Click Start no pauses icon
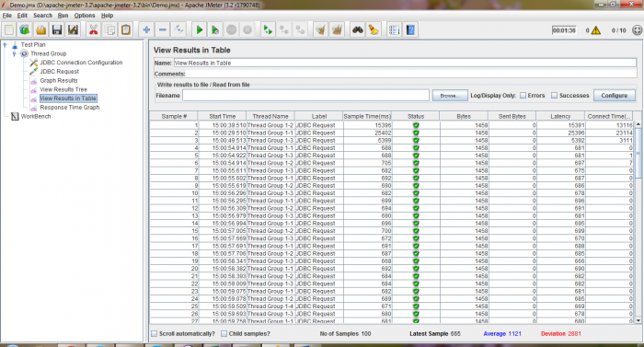The image size is (644, 347). [x=215, y=30]
